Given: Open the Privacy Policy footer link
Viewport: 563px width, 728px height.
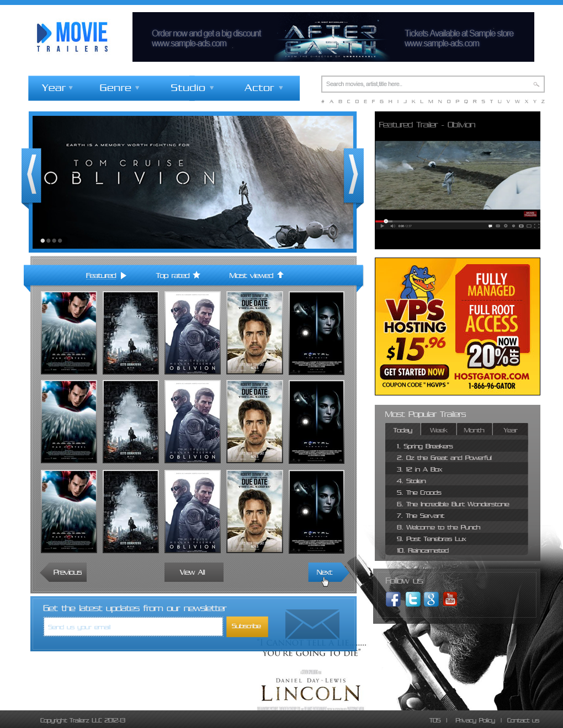Looking at the screenshot, I should tap(475, 720).
